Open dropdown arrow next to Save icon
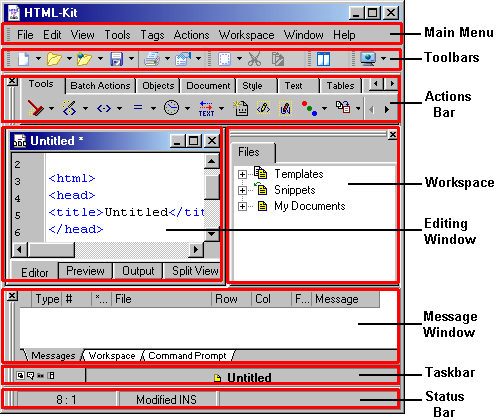 tap(132, 59)
